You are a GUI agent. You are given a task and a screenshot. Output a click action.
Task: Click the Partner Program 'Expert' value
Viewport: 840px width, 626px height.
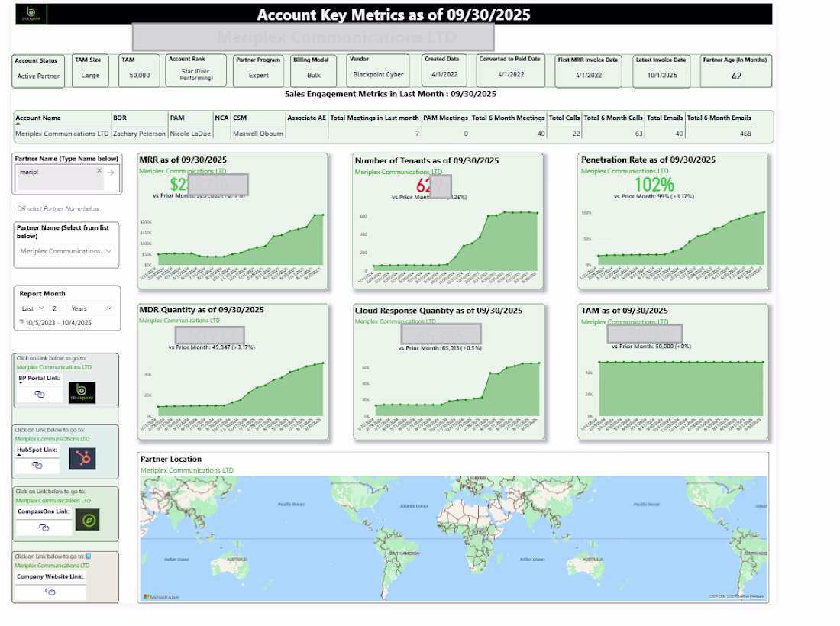[258, 76]
